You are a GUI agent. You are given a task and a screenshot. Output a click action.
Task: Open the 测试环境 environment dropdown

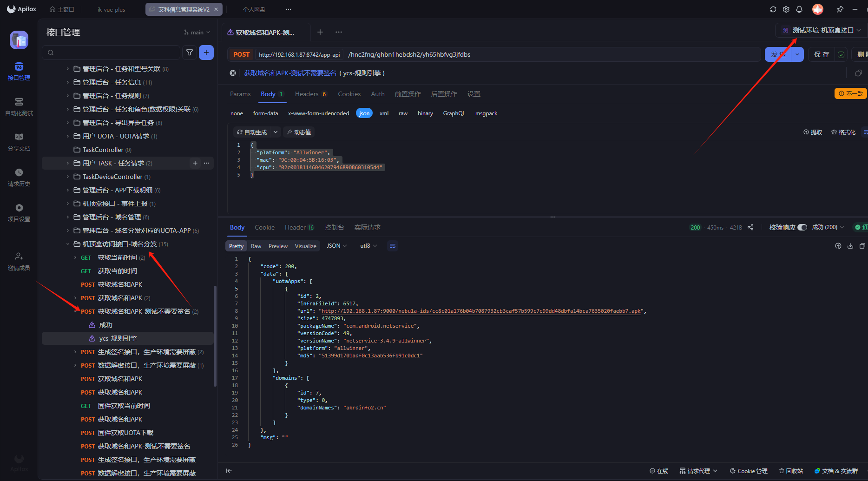pos(822,30)
